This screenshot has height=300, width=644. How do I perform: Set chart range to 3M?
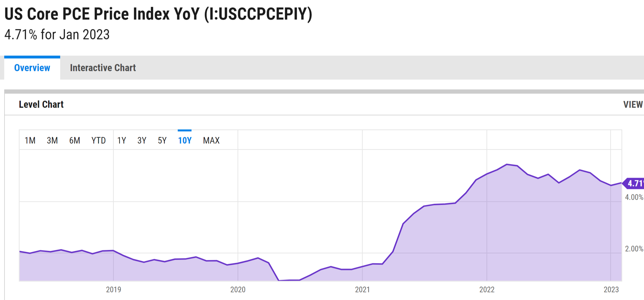click(52, 140)
